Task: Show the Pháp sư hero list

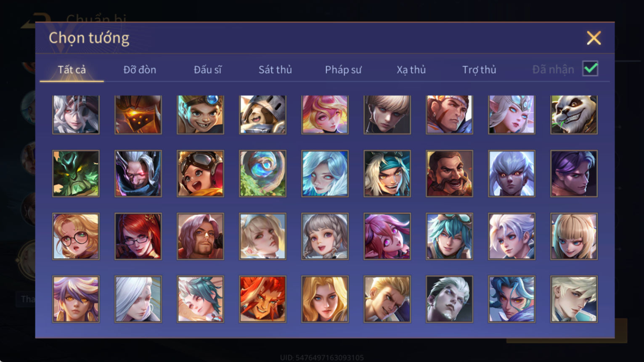Action: click(x=343, y=70)
